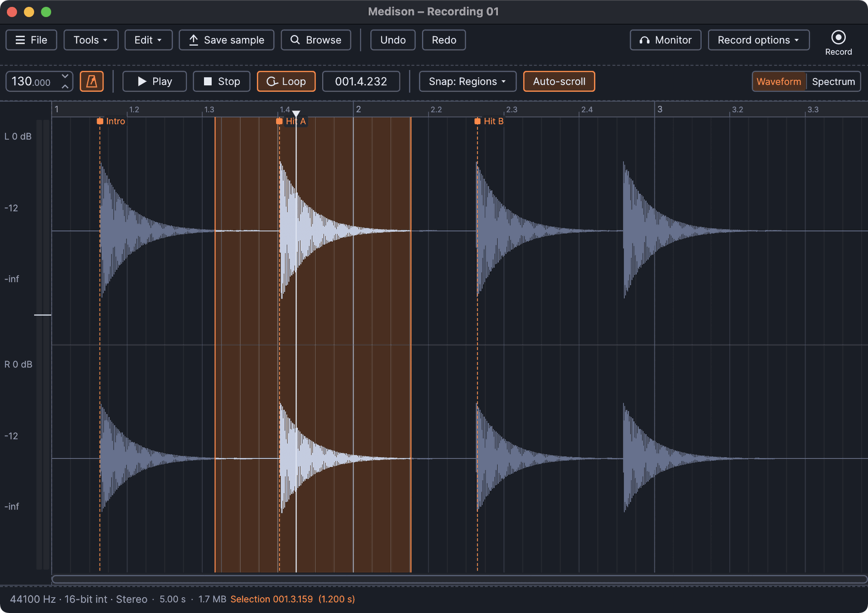Click the playhead triangle in the ruler
Viewport: 868px width, 613px height.
coord(296,114)
